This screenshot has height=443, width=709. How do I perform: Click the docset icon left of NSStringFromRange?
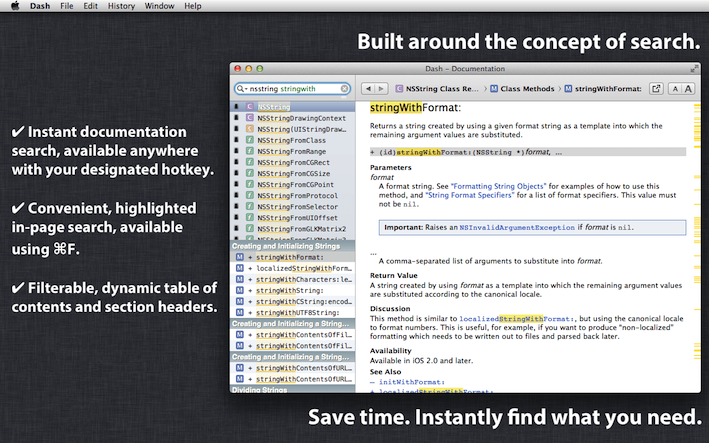236,151
